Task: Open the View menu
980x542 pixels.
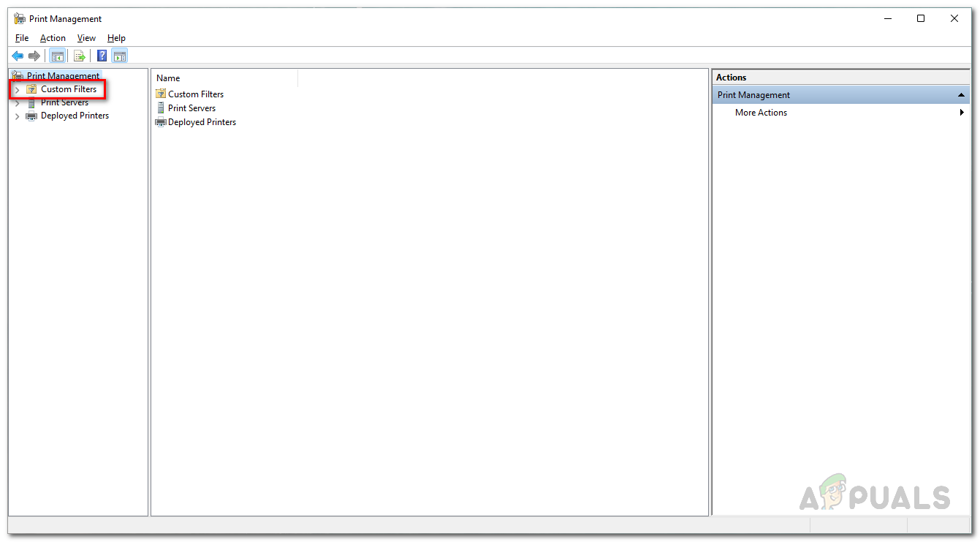Action: (x=86, y=38)
